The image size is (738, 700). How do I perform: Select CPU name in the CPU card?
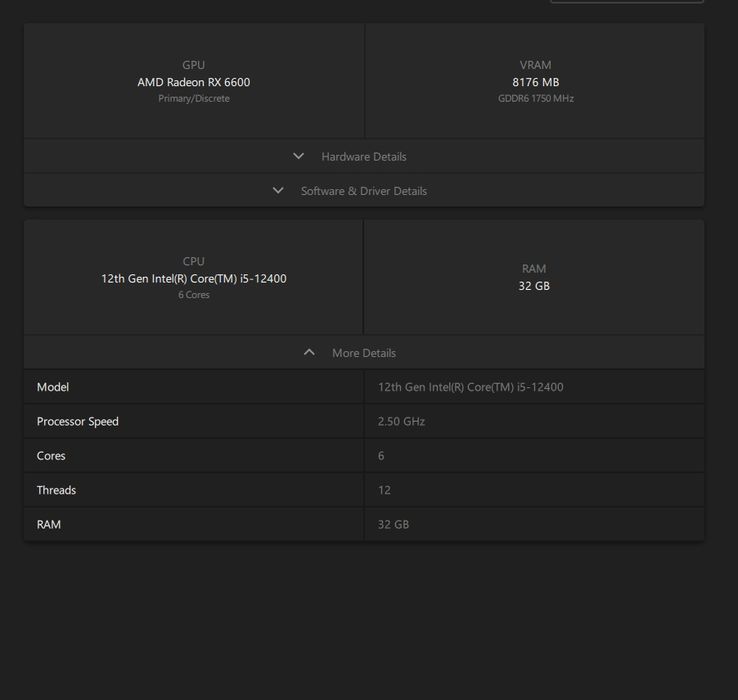click(193, 278)
